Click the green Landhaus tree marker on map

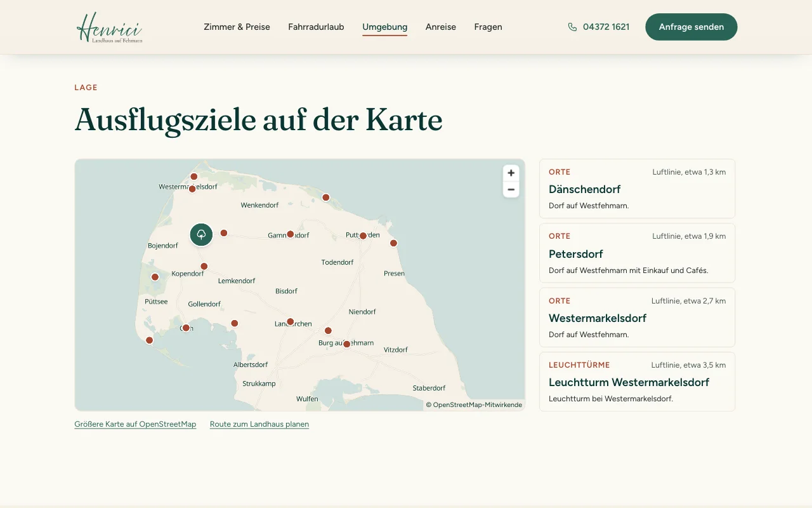(x=201, y=234)
